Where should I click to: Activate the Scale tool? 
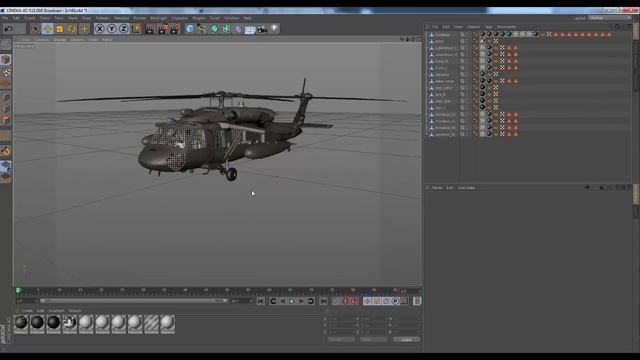[60, 29]
